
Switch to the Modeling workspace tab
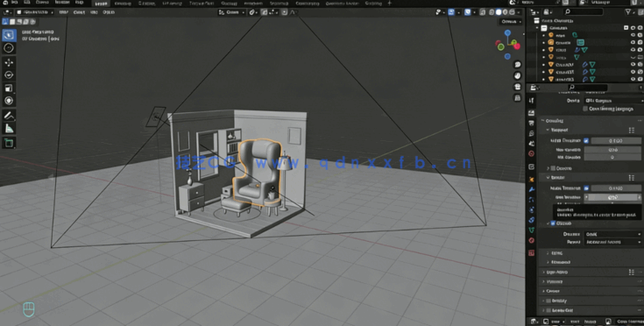coord(123,4)
